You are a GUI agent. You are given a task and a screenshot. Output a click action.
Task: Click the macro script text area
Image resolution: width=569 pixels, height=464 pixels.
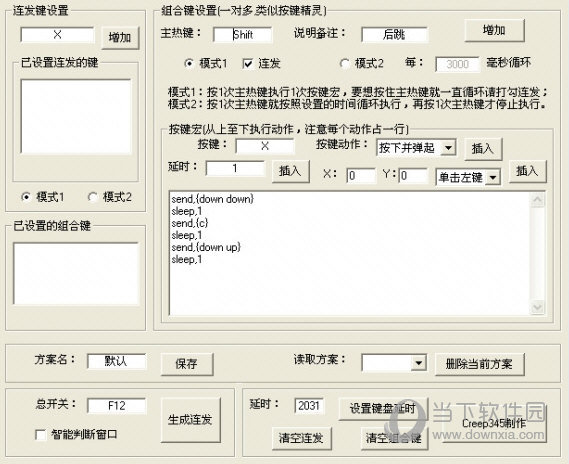tap(350, 253)
